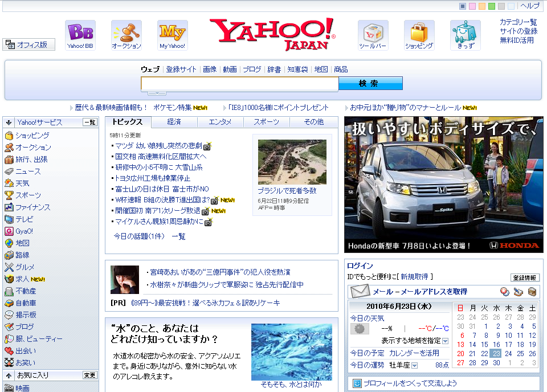Open GyaO! in the services sidebar
This screenshot has height=392, width=547.
(x=24, y=231)
